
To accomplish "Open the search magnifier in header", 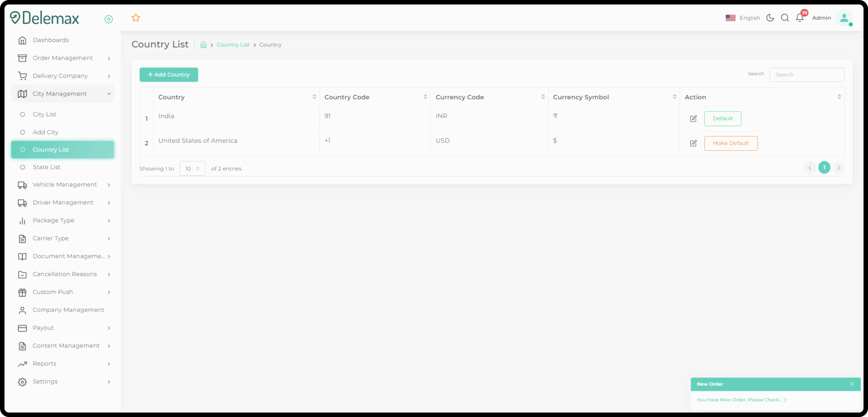I will click(785, 18).
